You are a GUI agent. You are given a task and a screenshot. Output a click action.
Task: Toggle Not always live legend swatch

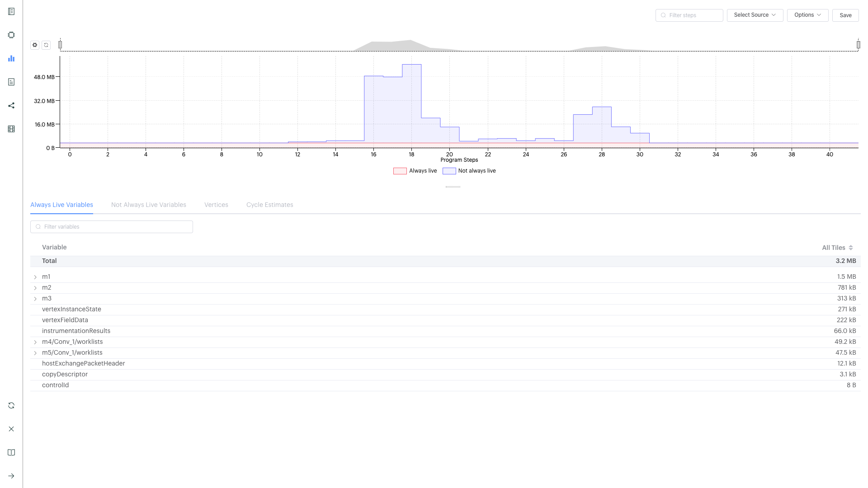(x=449, y=171)
